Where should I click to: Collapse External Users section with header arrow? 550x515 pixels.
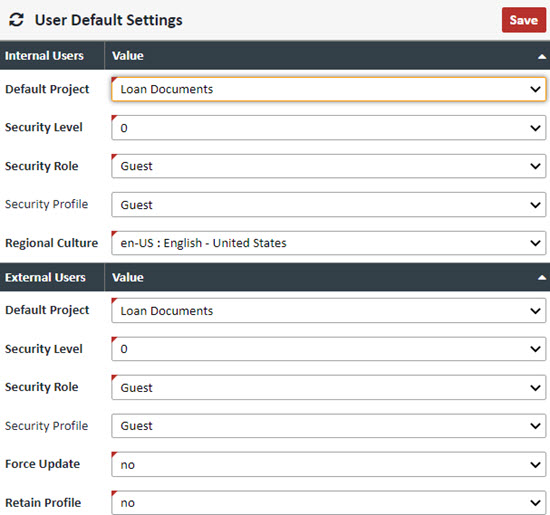click(542, 278)
